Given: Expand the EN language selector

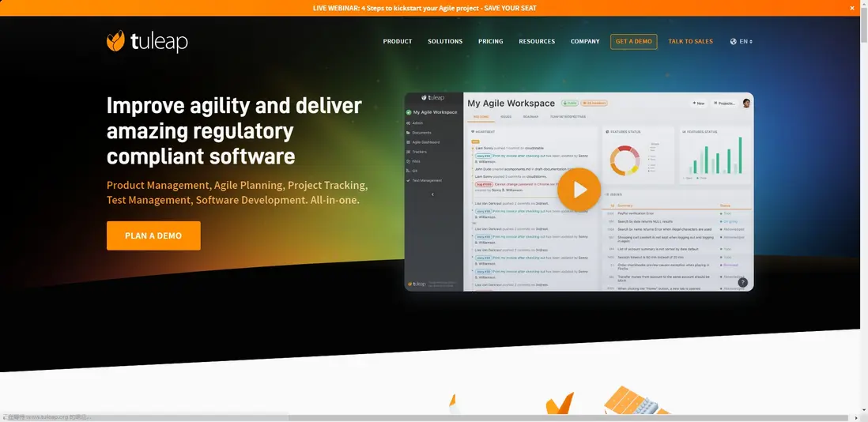Looking at the screenshot, I should pyautogui.click(x=745, y=41).
